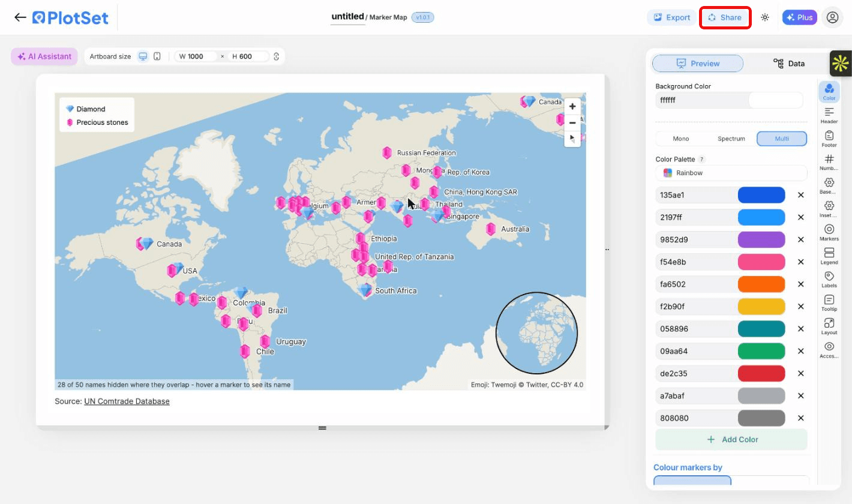The image size is (852, 504).
Task: Remove the de2c35 red color
Action: 800,374
